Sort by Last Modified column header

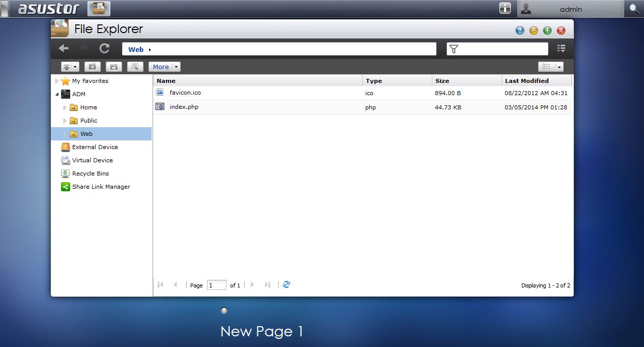pyautogui.click(x=537, y=80)
